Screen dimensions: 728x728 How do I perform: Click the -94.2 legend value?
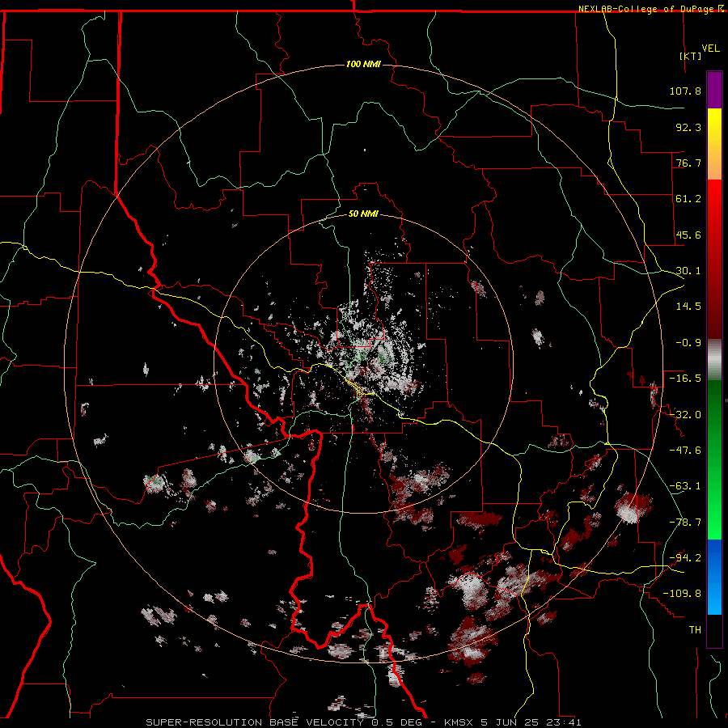click(685, 558)
